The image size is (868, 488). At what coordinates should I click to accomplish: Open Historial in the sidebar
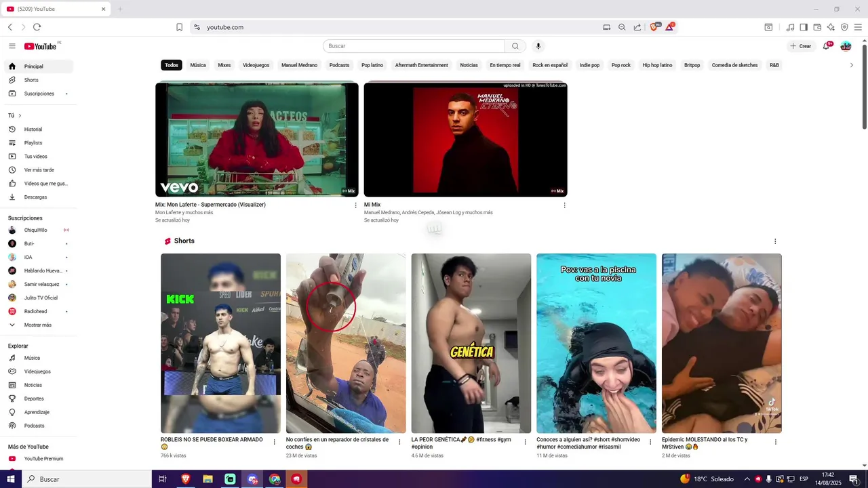(x=39, y=129)
